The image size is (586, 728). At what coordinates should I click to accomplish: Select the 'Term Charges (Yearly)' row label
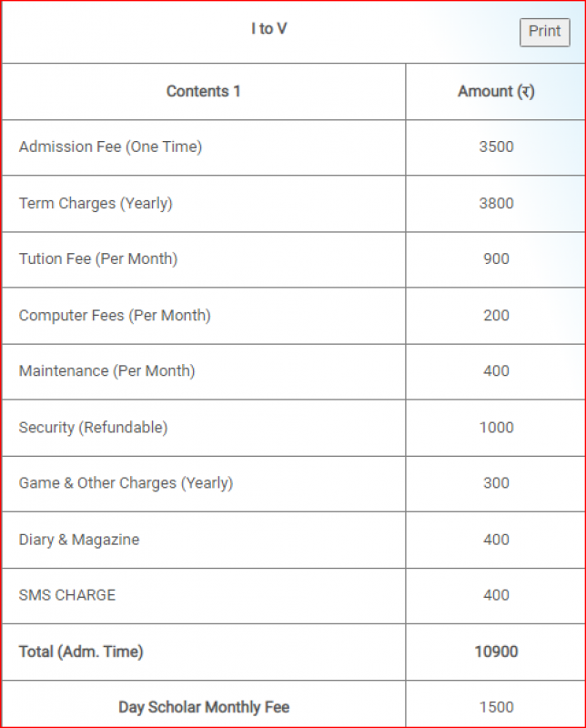[x=96, y=203]
